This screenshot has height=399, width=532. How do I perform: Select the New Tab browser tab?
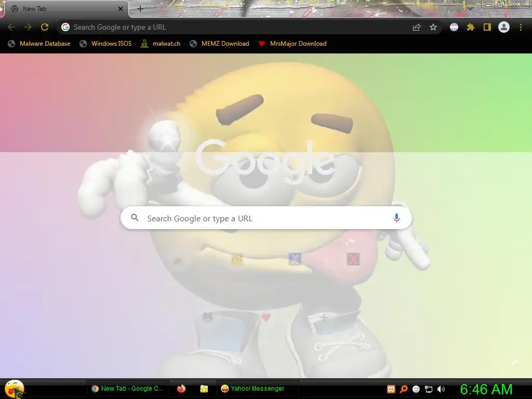click(66, 9)
